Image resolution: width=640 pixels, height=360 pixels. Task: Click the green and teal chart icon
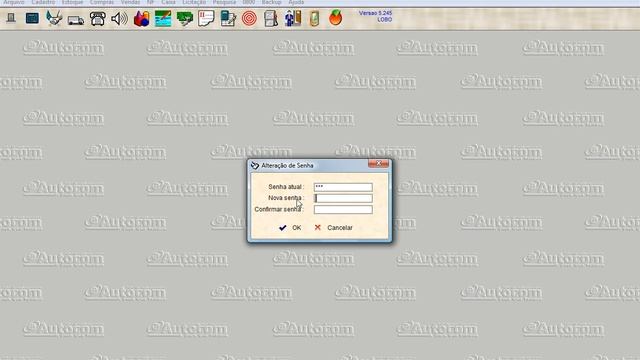coord(163,19)
